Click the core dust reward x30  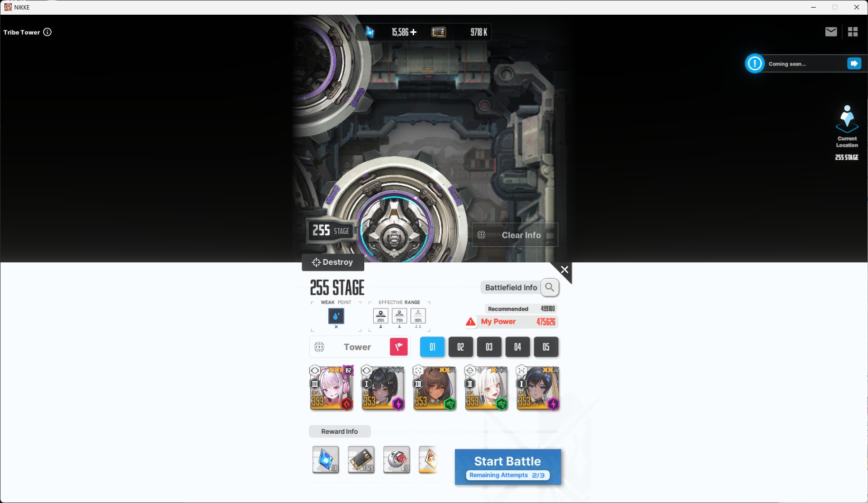click(397, 459)
